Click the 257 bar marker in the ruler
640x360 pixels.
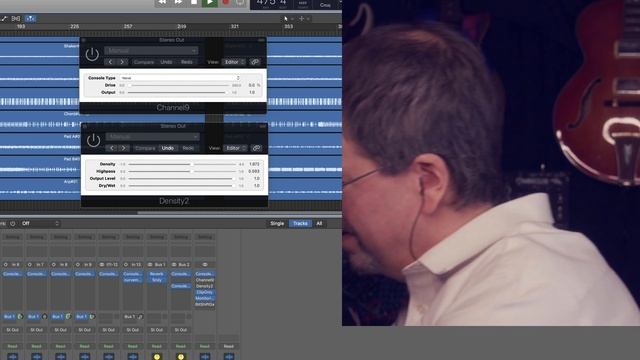point(128,26)
